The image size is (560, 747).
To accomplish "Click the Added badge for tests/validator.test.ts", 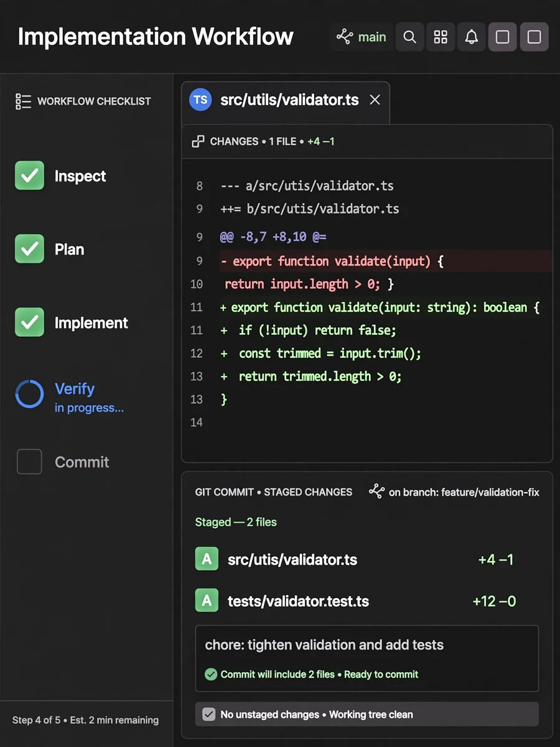I will (x=207, y=601).
